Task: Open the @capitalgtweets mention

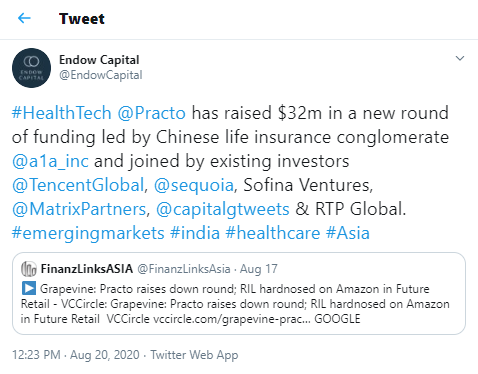Action: [x=223, y=209]
